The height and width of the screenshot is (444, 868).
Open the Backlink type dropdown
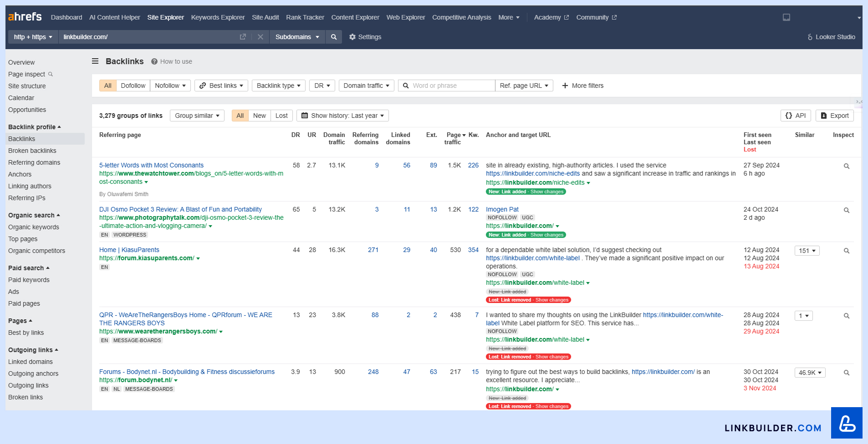point(279,86)
